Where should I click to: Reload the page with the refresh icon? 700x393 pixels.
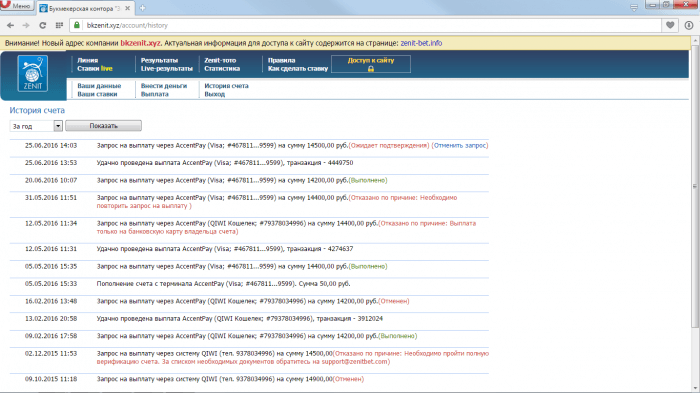click(42, 25)
